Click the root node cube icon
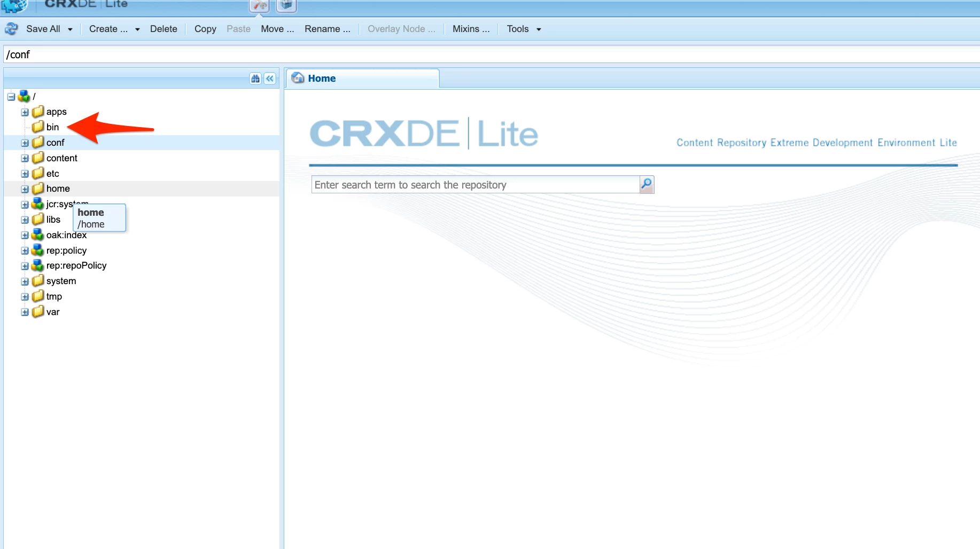 [24, 96]
